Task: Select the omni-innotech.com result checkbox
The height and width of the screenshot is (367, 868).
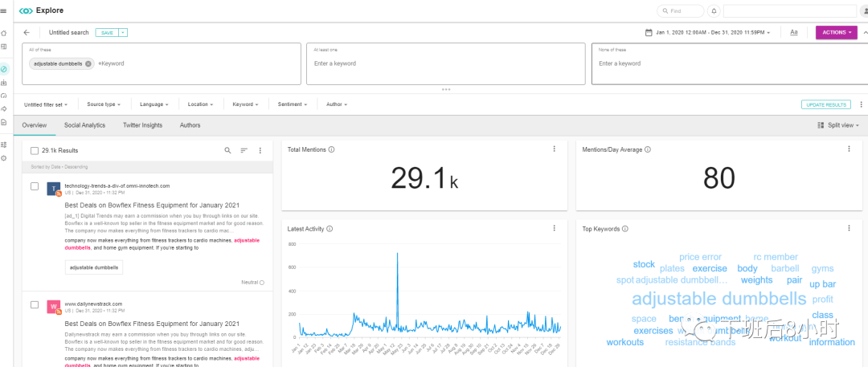Action: coord(34,186)
